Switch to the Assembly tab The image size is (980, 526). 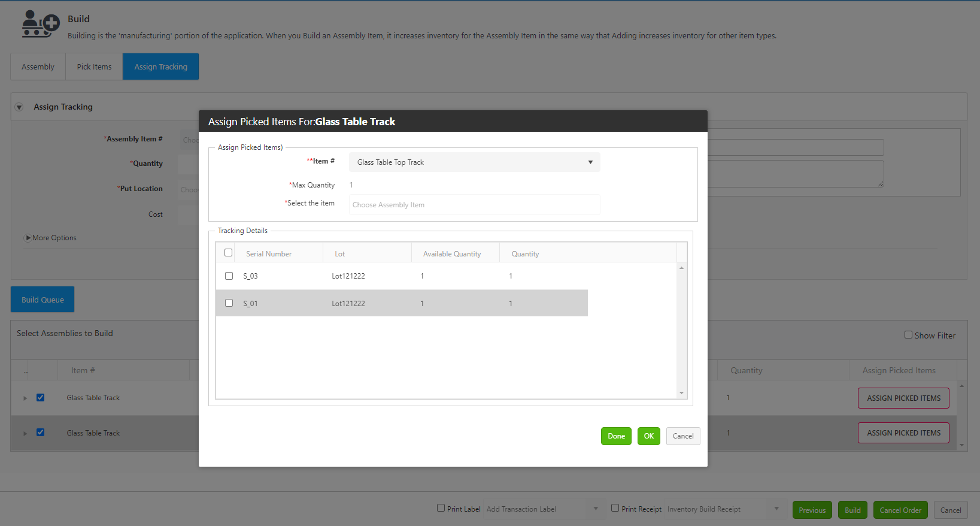pyautogui.click(x=38, y=67)
